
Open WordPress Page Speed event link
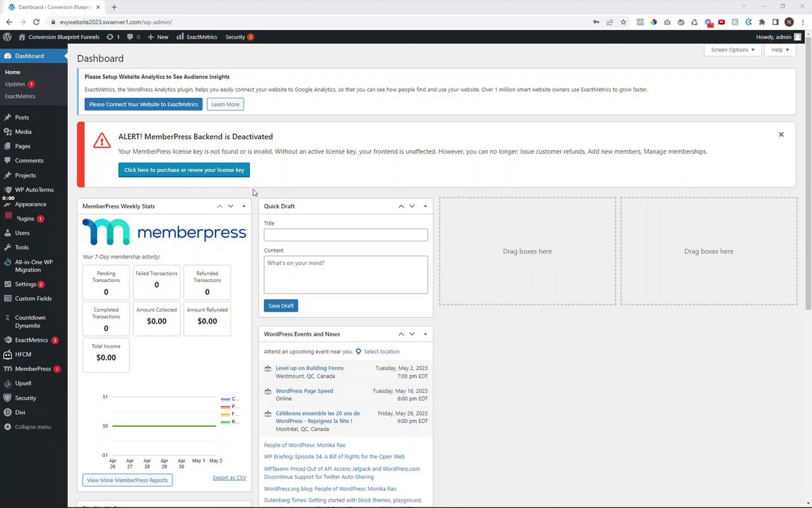pos(304,391)
